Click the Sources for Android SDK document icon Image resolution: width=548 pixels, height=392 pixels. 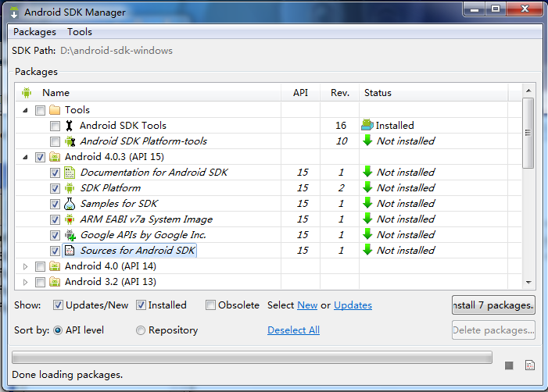click(70, 251)
